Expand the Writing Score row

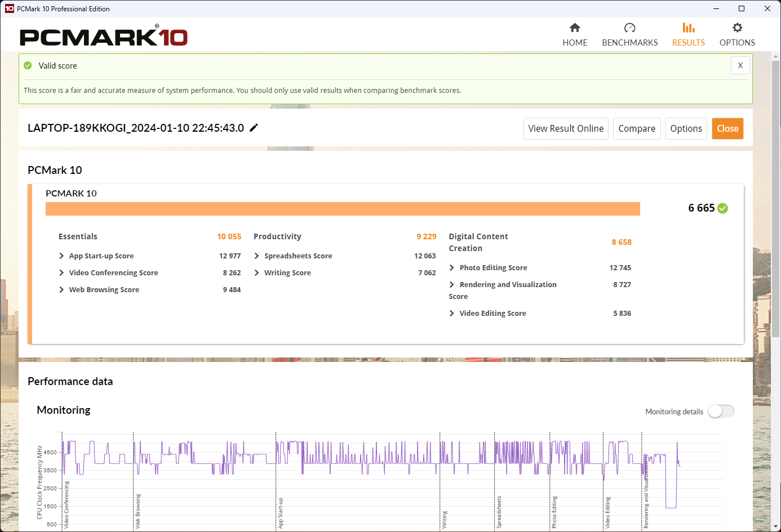pyautogui.click(x=257, y=273)
